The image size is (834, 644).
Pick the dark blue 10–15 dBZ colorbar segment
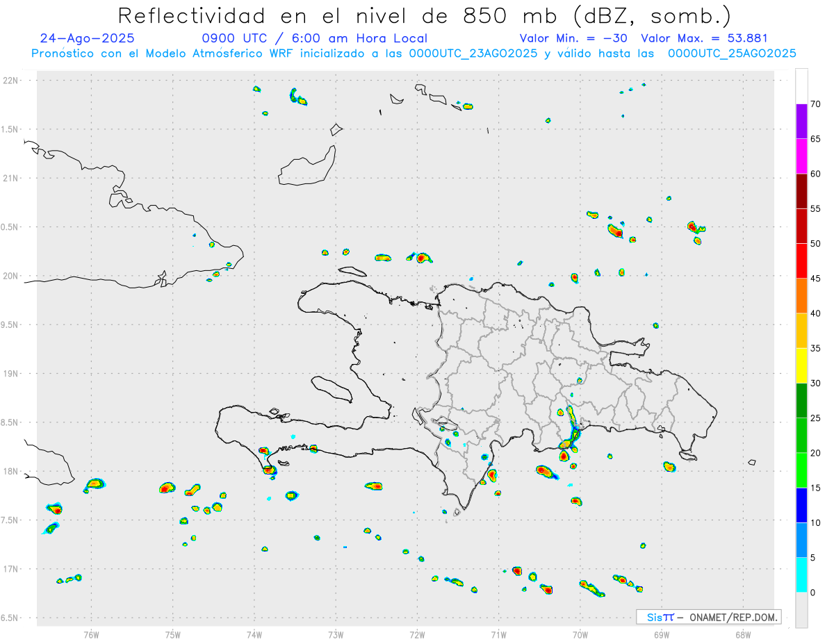pos(801,505)
